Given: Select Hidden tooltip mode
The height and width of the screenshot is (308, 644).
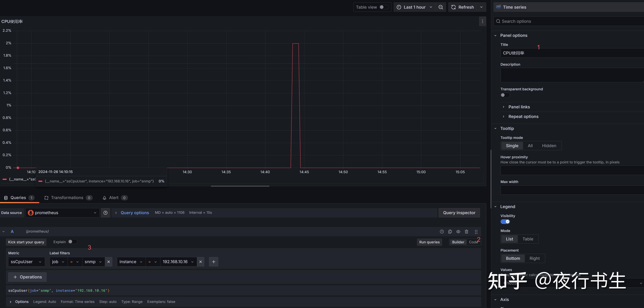Looking at the screenshot, I should point(549,146).
